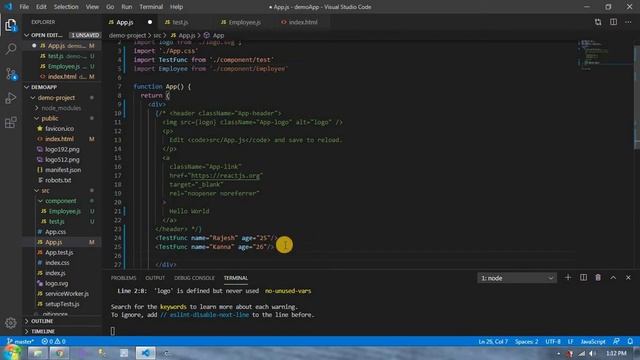The height and width of the screenshot is (360, 640).
Task: Show the Debug Console tab
Action: point(194,278)
